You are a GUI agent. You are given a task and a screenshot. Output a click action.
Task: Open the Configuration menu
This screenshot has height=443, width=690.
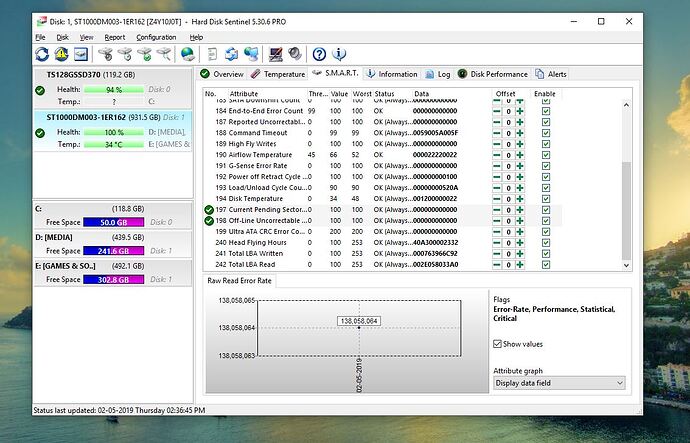pos(156,37)
